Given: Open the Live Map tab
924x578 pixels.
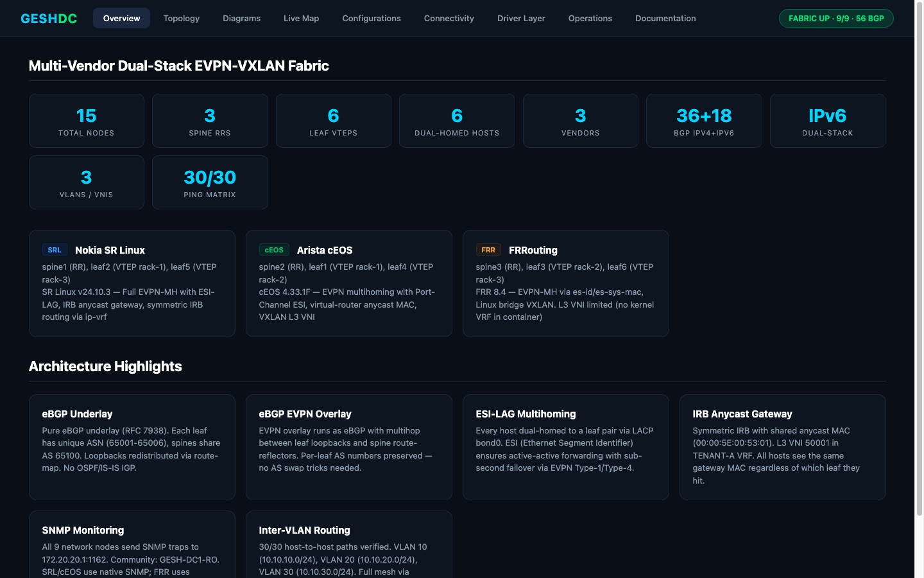Looking at the screenshot, I should (x=301, y=18).
